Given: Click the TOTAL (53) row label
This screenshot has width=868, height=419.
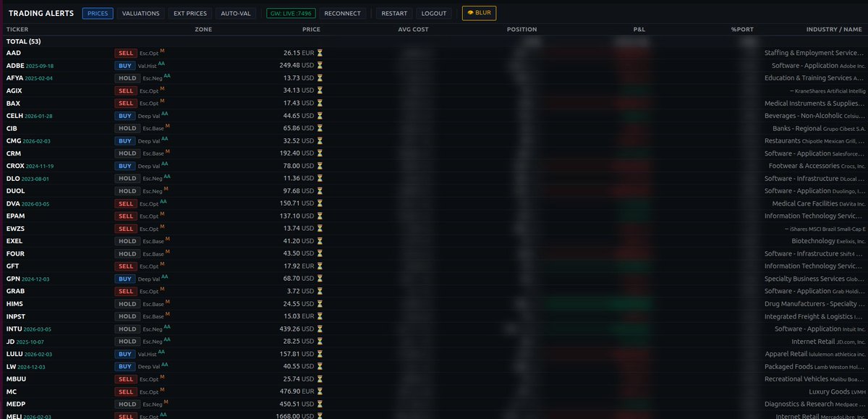Looking at the screenshot, I should coord(23,41).
